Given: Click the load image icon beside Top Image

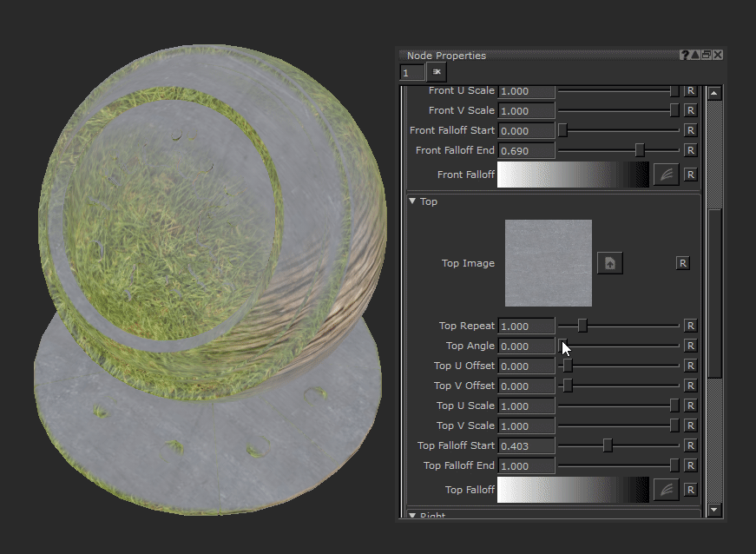Looking at the screenshot, I should tap(609, 263).
